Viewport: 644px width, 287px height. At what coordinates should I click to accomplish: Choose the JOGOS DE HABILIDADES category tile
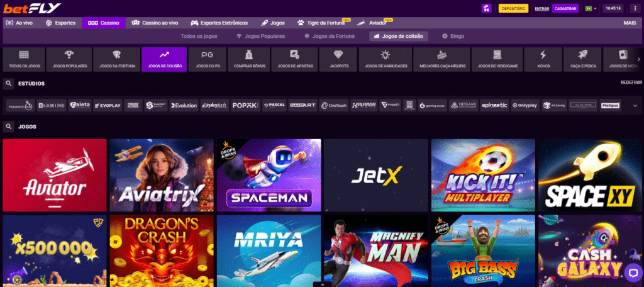coord(386,59)
